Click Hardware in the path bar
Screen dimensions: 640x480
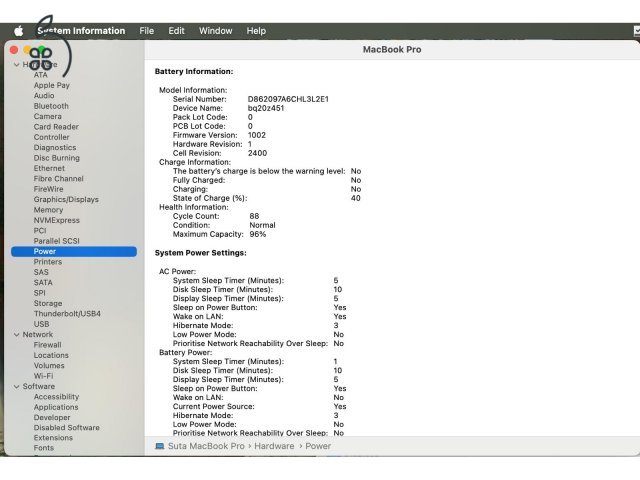tap(274, 446)
